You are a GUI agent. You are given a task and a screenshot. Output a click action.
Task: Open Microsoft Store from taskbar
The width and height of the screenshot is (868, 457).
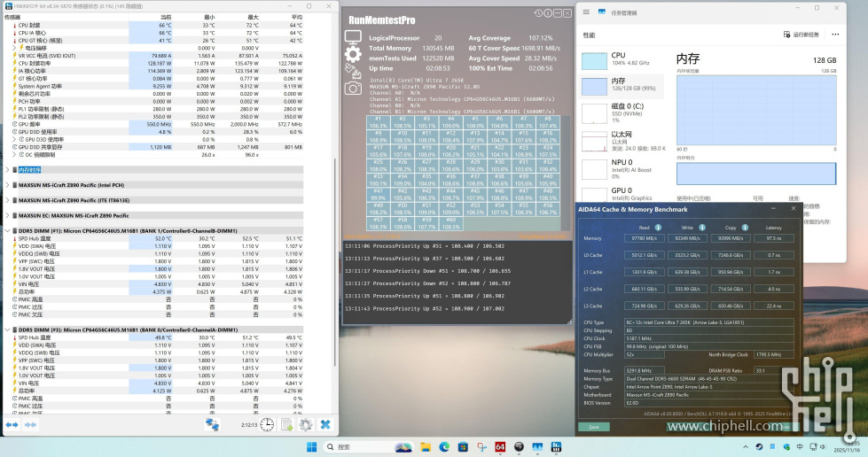pos(463,446)
